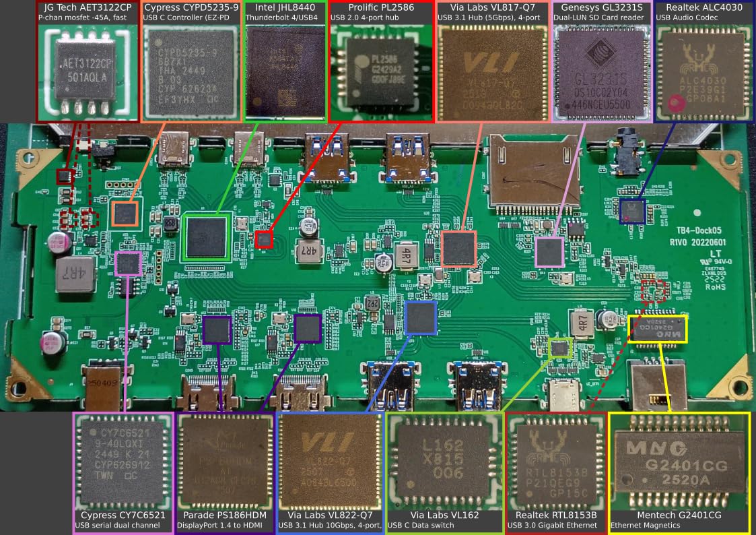Select "USB C Data switch" description
This screenshot has width=756, height=535.
(x=421, y=526)
